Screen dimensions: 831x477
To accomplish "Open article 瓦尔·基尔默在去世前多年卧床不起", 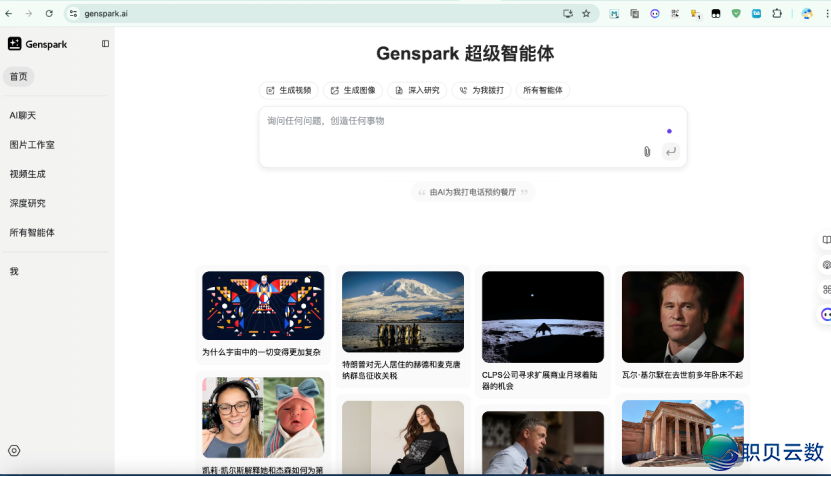I will [x=683, y=375].
